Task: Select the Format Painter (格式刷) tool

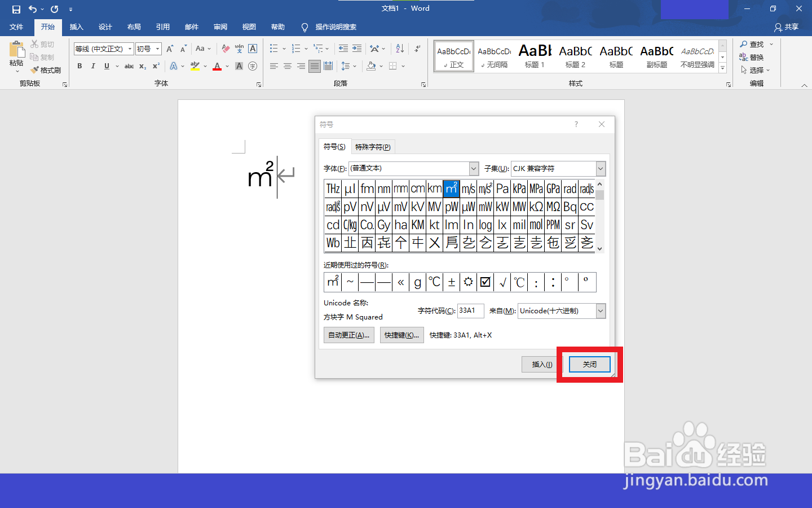Action: click(x=46, y=70)
